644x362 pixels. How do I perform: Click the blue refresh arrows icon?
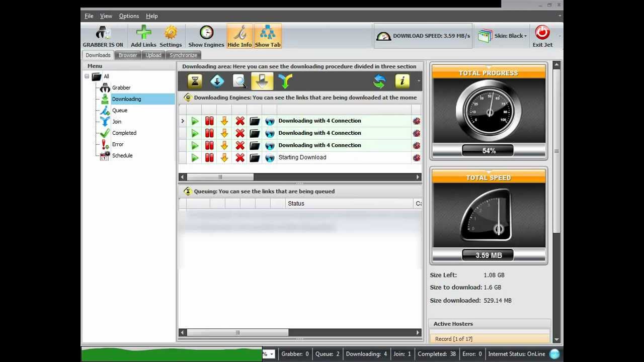[379, 81]
